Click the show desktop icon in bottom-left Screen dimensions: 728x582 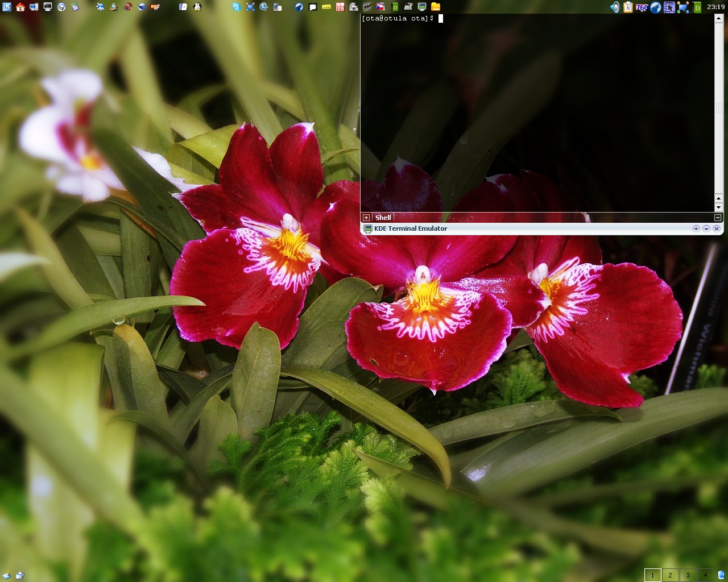coord(7,575)
